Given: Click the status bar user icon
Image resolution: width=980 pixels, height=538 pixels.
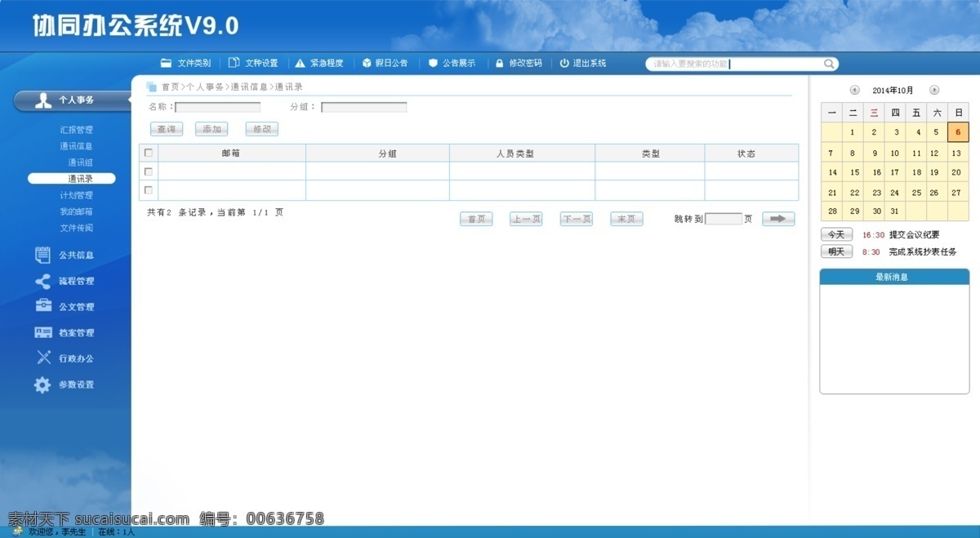Looking at the screenshot, I should (18, 531).
